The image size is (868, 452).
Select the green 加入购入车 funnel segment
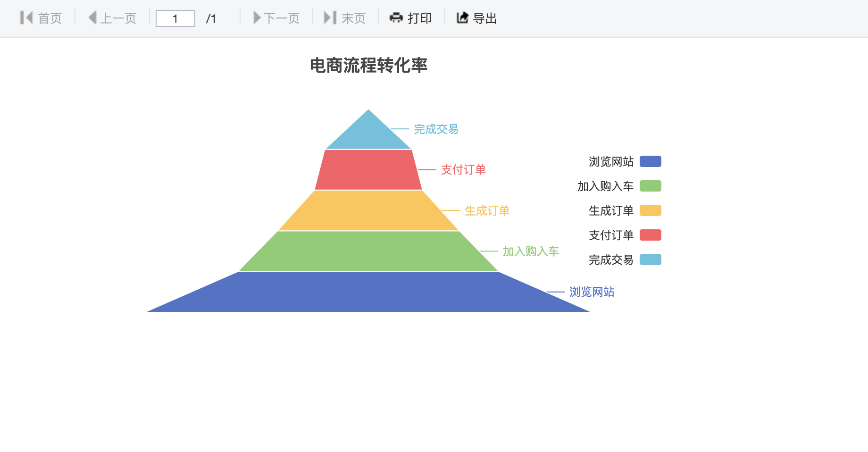368,251
